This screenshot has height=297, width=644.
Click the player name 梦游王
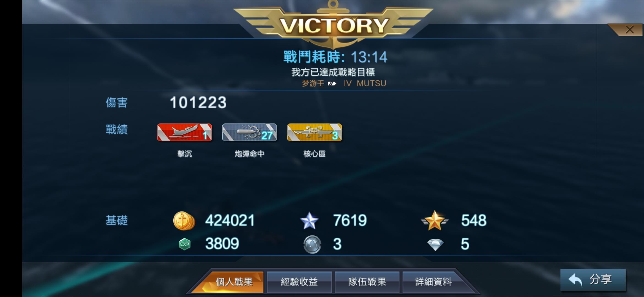313,83
